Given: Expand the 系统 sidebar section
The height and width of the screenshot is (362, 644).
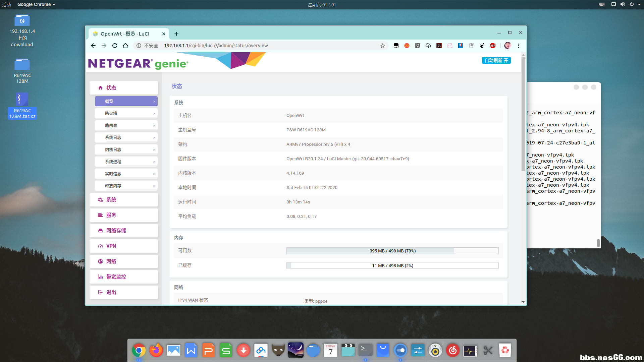Looking at the screenshot, I should [124, 200].
